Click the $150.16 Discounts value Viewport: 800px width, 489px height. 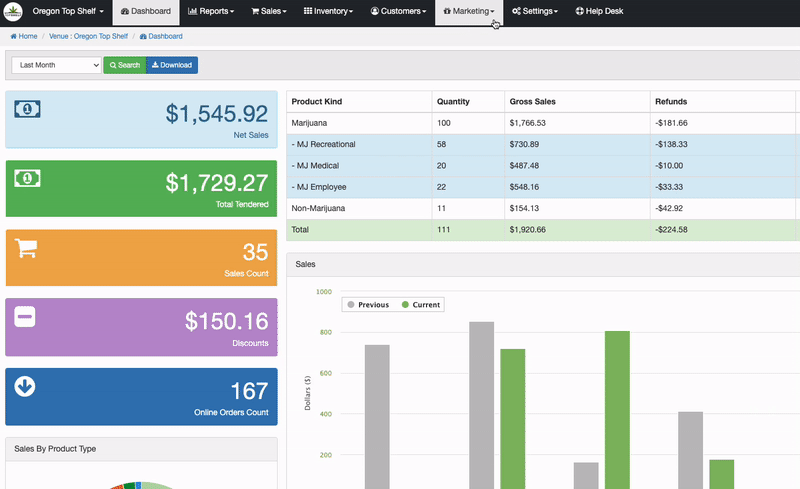point(227,321)
